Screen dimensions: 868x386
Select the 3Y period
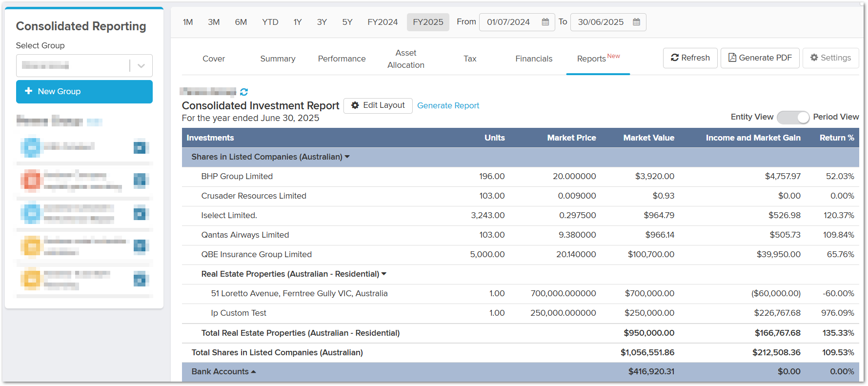click(322, 22)
